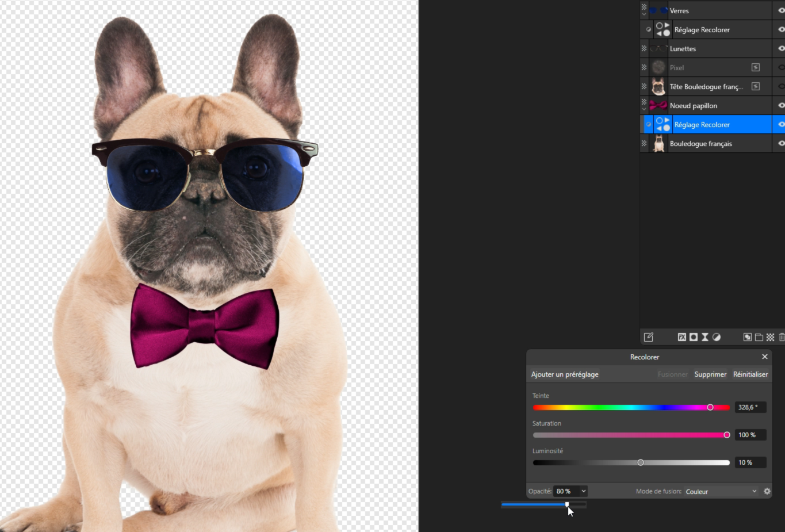Viewport: 785px width, 532px height.
Task: Hide the Bouledogue français layer
Action: [x=781, y=144]
